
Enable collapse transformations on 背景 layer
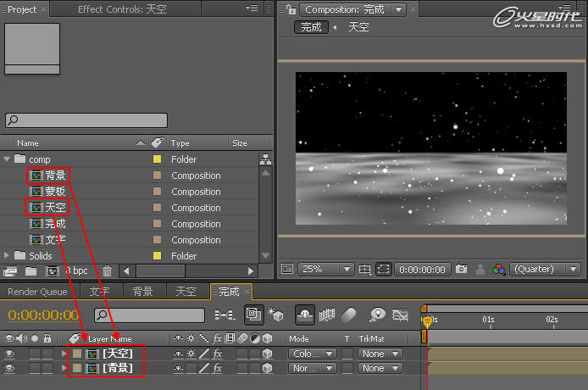pos(191,368)
